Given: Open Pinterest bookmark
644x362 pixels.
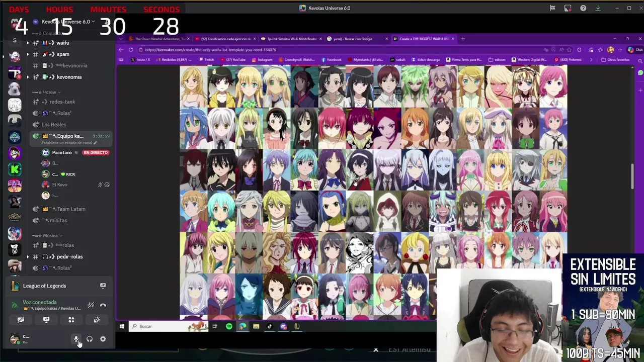Looking at the screenshot, I should (x=569, y=60).
